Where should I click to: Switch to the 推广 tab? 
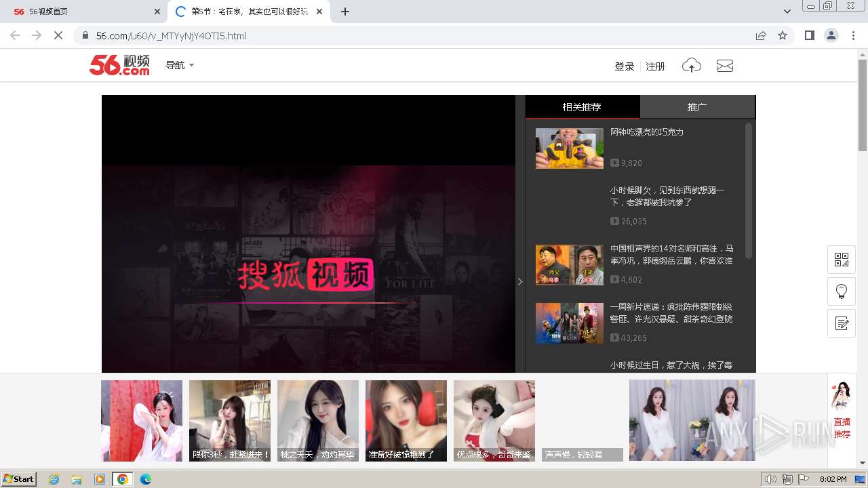[x=697, y=107]
